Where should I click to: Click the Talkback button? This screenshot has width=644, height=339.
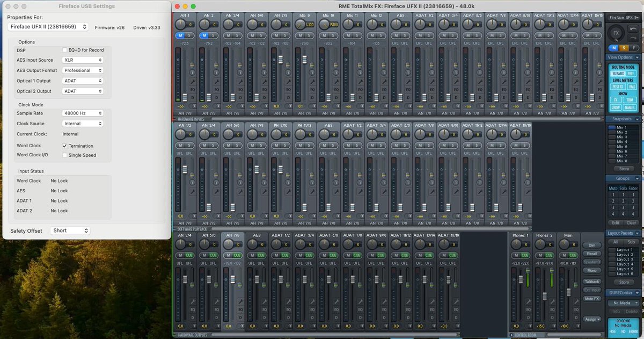coord(592,282)
